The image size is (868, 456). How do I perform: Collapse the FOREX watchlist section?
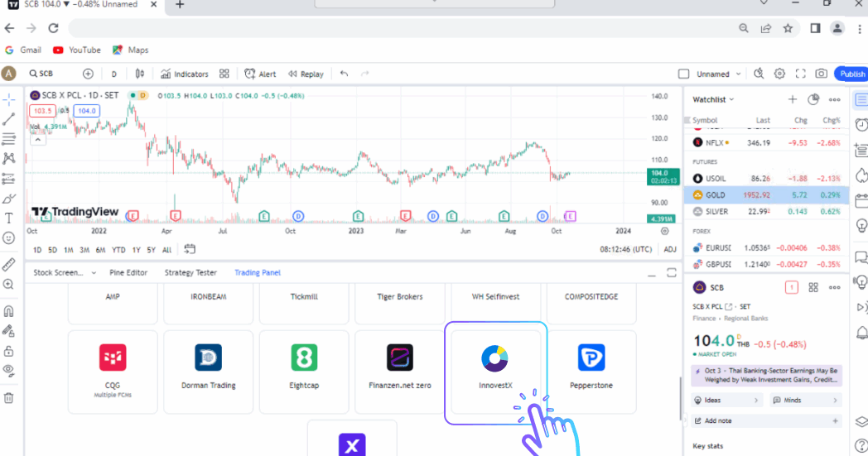[702, 232]
